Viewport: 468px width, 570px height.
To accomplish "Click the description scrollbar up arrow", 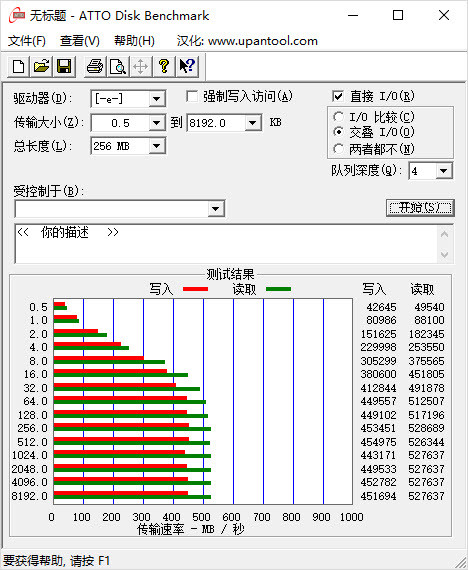I will pos(444,234).
